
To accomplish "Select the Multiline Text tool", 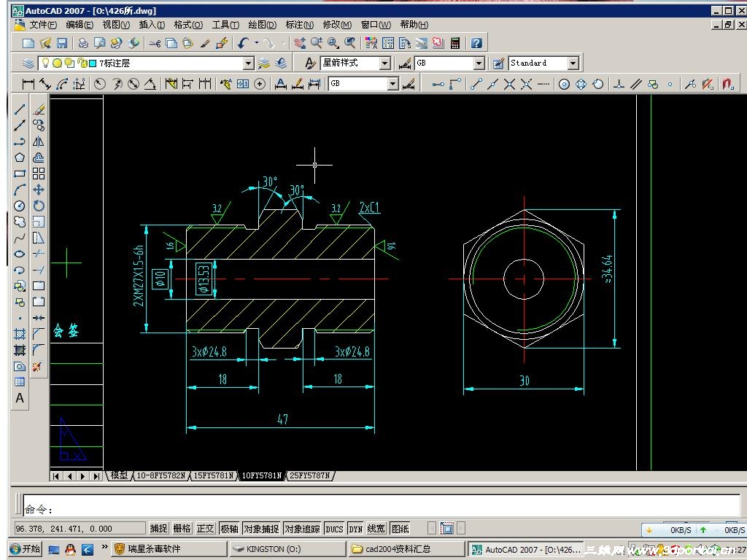I will tap(20, 398).
